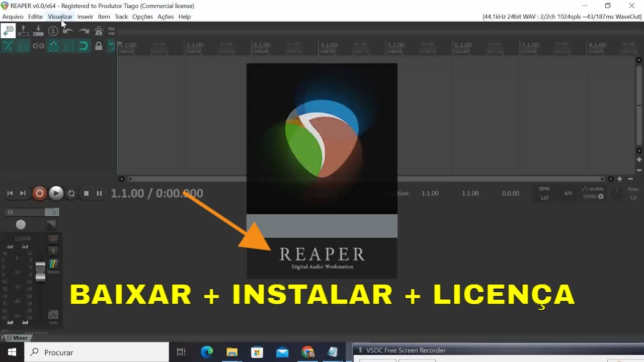Click scroll left arrow of timeline scrollbar
Image resolution: width=644 pixels, height=362 pixels.
(121, 178)
